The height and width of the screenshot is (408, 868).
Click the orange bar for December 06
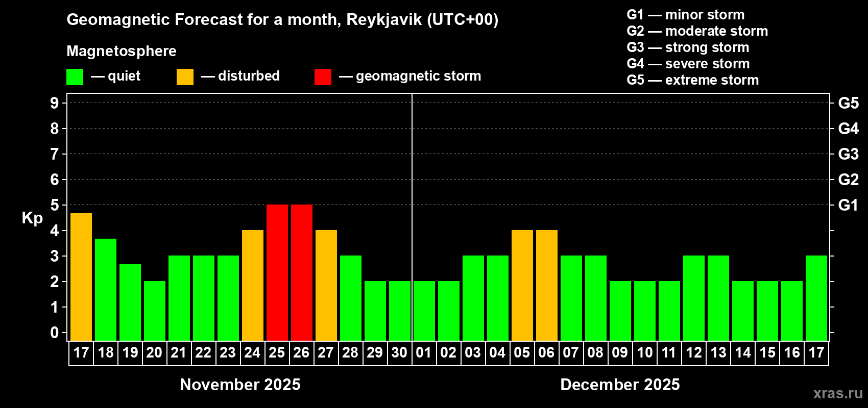[x=547, y=285]
